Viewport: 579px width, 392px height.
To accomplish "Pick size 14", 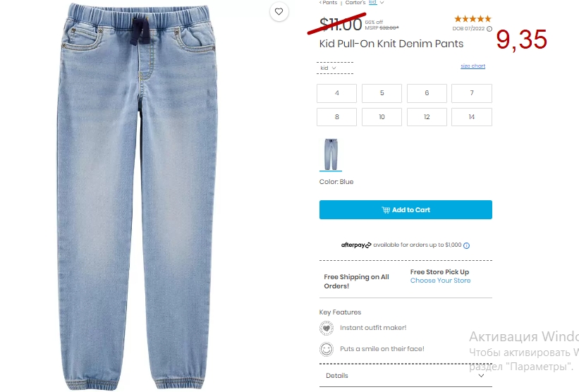I will 472,117.
